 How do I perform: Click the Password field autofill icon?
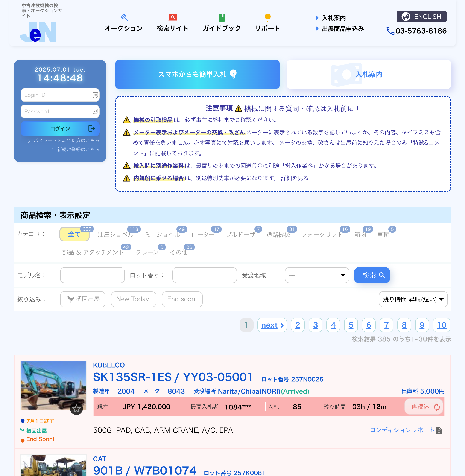coord(95,111)
